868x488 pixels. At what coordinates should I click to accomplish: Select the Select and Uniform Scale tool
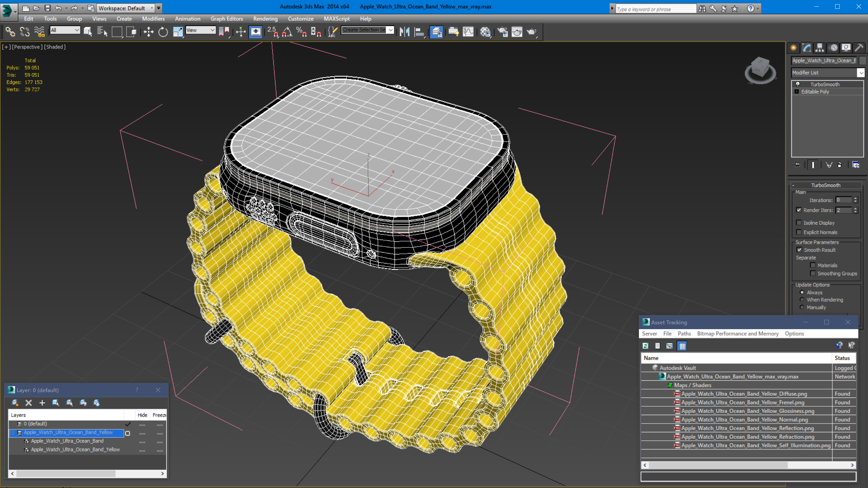click(178, 32)
